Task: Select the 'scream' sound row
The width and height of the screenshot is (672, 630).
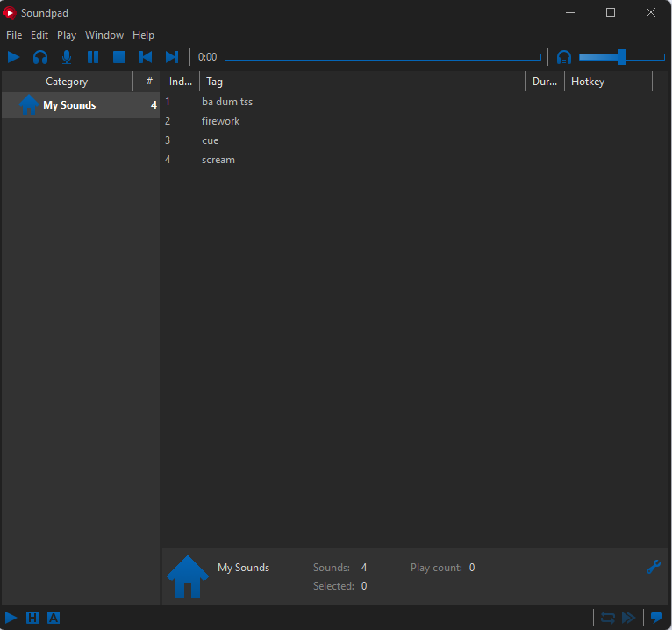Action: coord(415,160)
